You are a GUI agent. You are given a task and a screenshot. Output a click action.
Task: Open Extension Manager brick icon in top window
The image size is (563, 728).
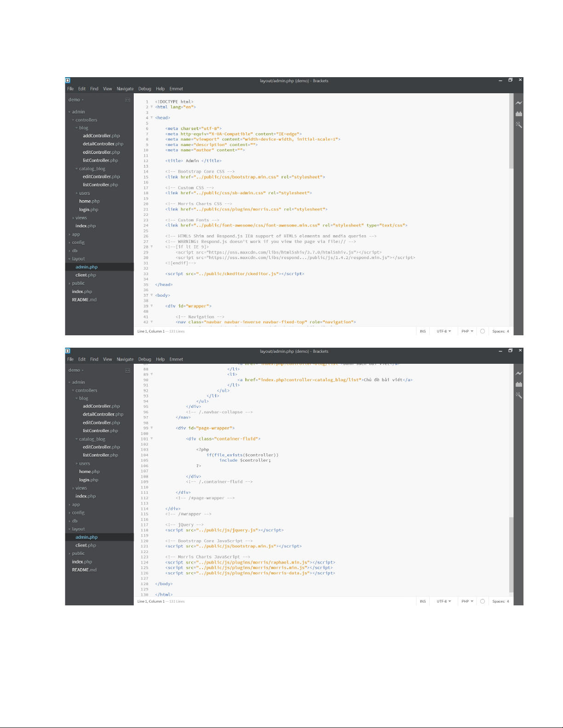[518, 114]
